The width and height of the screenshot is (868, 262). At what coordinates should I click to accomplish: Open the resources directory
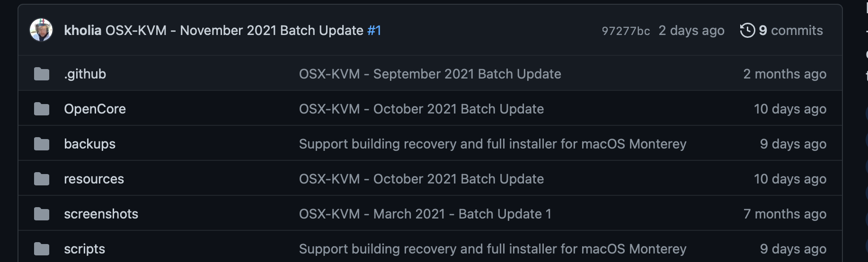[94, 179]
